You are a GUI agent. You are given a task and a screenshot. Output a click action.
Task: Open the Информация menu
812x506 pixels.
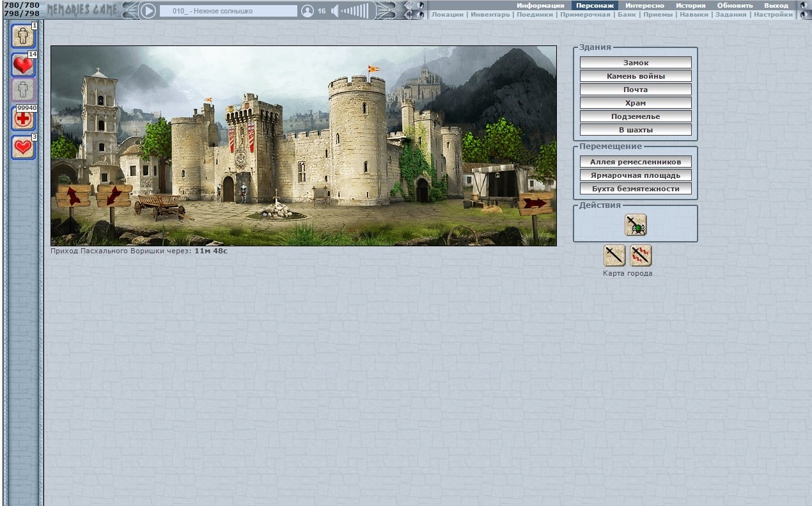click(x=540, y=5)
